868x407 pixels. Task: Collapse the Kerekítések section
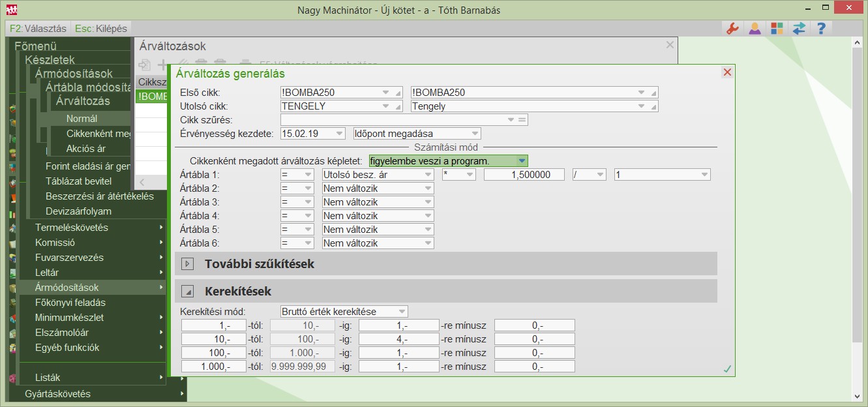coord(187,292)
